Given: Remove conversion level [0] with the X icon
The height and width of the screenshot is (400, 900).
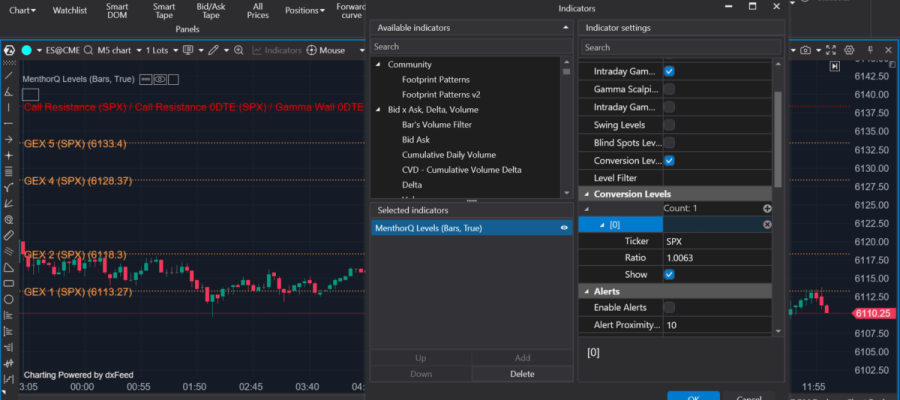Looking at the screenshot, I should pyautogui.click(x=767, y=225).
